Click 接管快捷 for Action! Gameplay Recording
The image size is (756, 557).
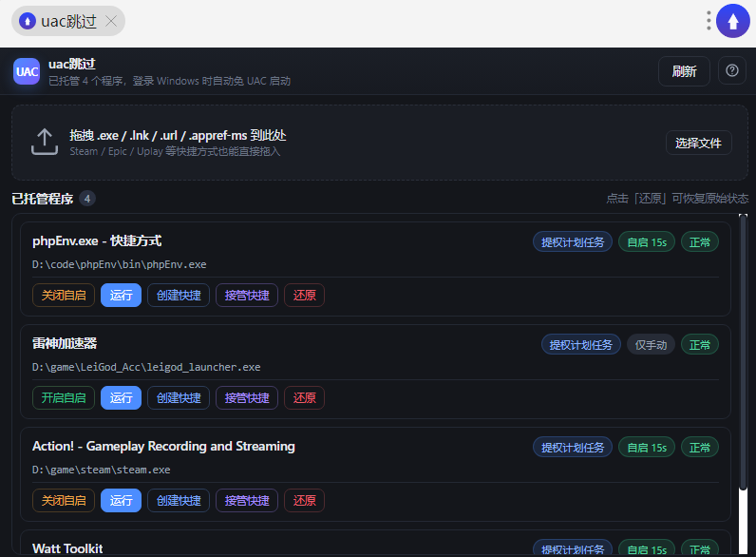point(247,501)
